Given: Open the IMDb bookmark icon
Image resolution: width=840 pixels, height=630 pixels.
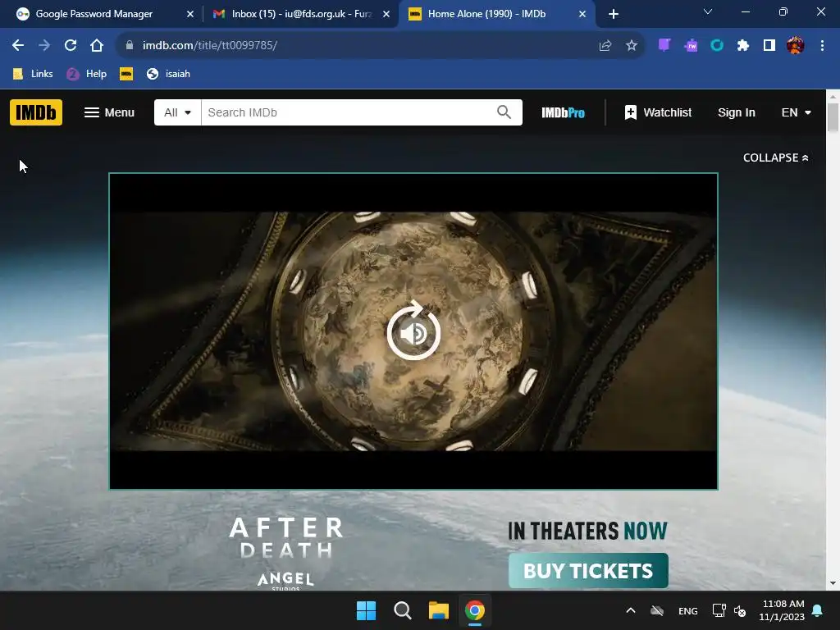Looking at the screenshot, I should (126, 74).
